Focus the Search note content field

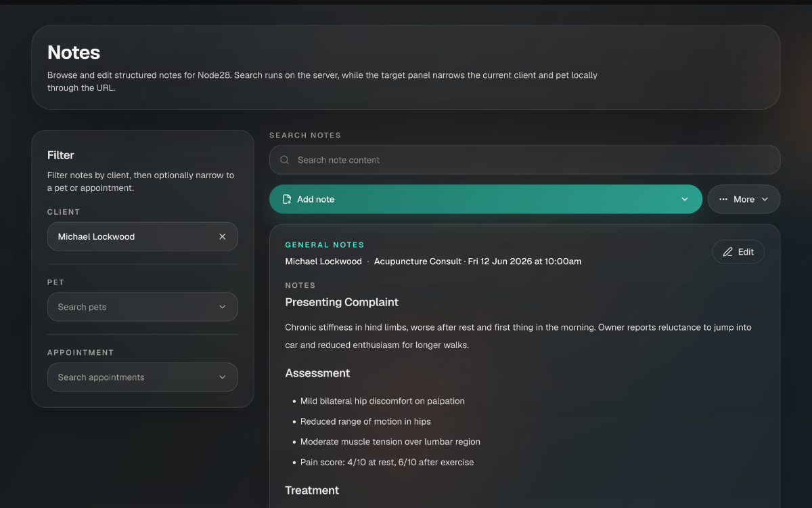pyautogui.click(x=524, y=160)
